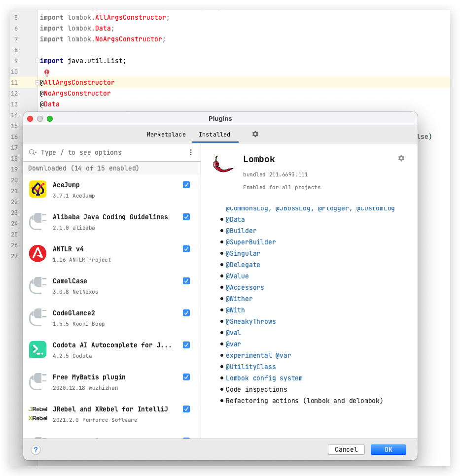Click the error icon in the editor gutter

point(46,72)
